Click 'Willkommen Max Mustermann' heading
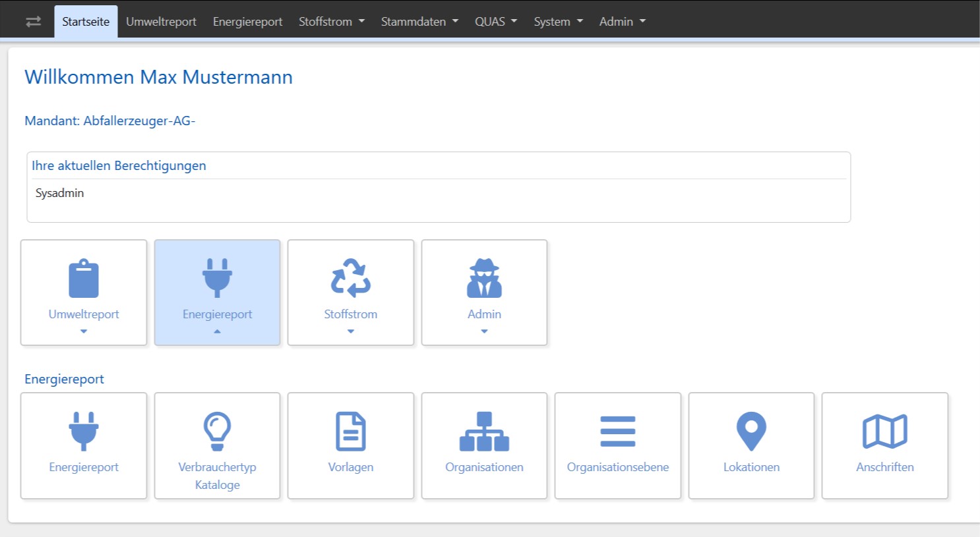The image size is (980, 537). [x=158, y=77]
